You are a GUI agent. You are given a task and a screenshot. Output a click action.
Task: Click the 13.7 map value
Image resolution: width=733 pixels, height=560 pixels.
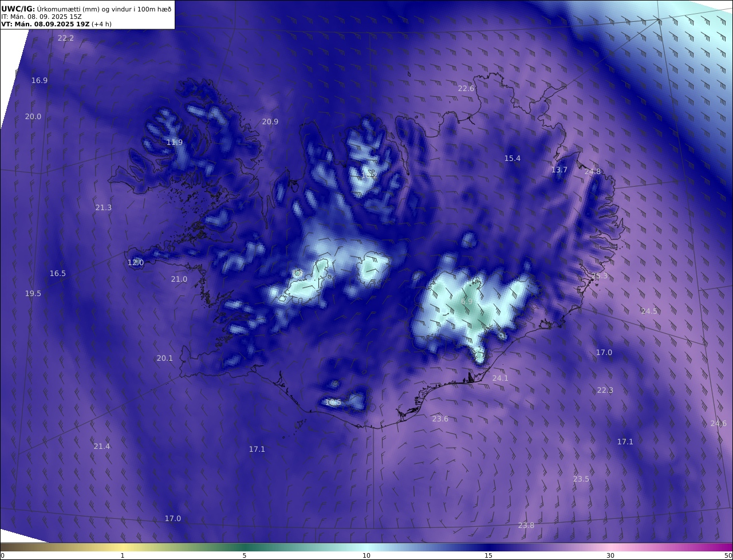pyautogui.click(x=559, y=170)
